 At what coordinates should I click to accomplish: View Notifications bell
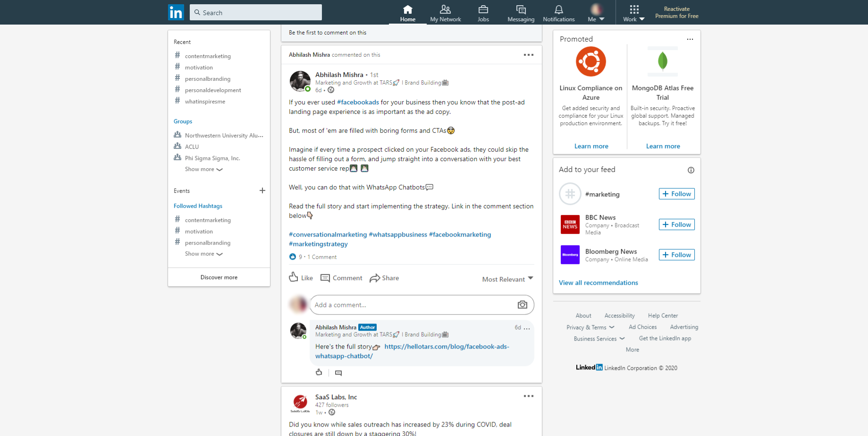559,13
